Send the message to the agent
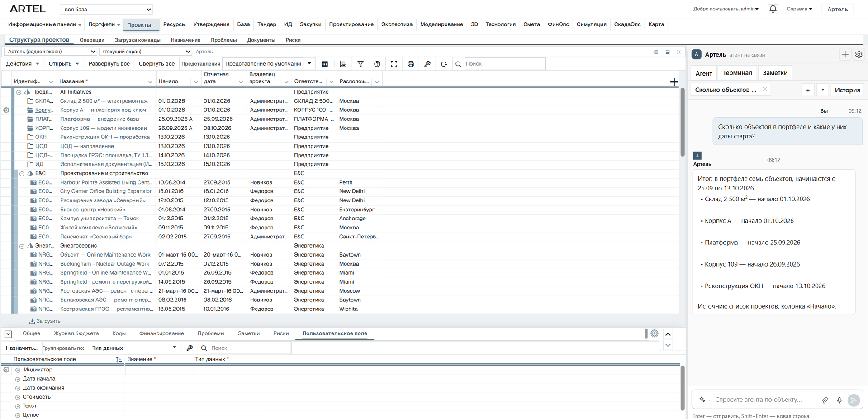 pos(854,400)
